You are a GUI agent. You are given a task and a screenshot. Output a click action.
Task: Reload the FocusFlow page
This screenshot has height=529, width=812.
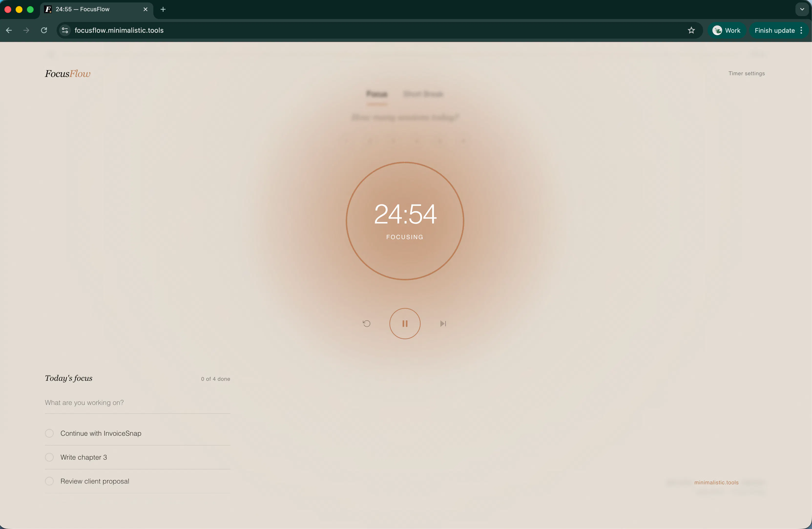(44, 30)
